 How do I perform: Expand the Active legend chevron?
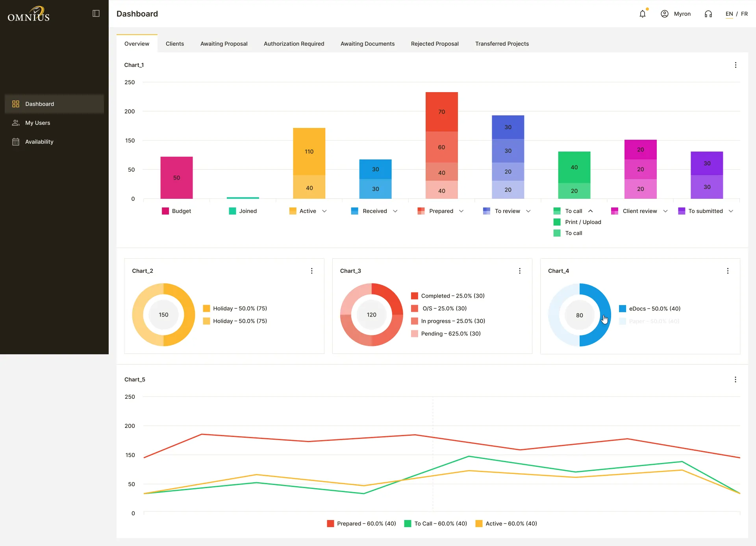[x=324, y=211]
